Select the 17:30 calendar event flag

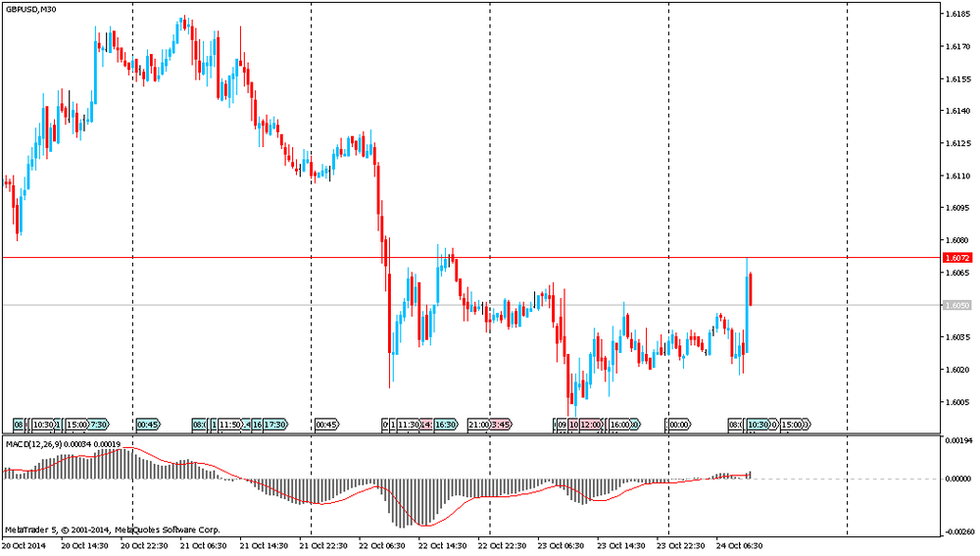(x=275, y=425)
